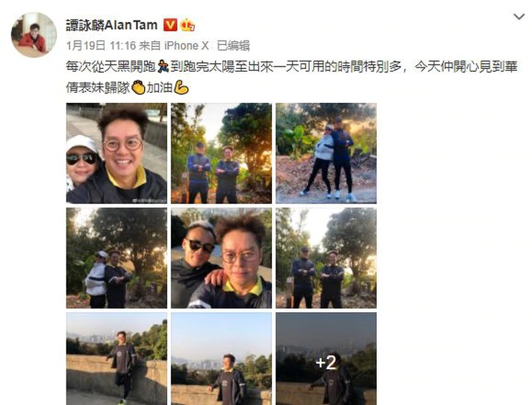
Task: Expand the +2 more photos thumbnail
Action: pyautogui.click(x=326, y=359)
